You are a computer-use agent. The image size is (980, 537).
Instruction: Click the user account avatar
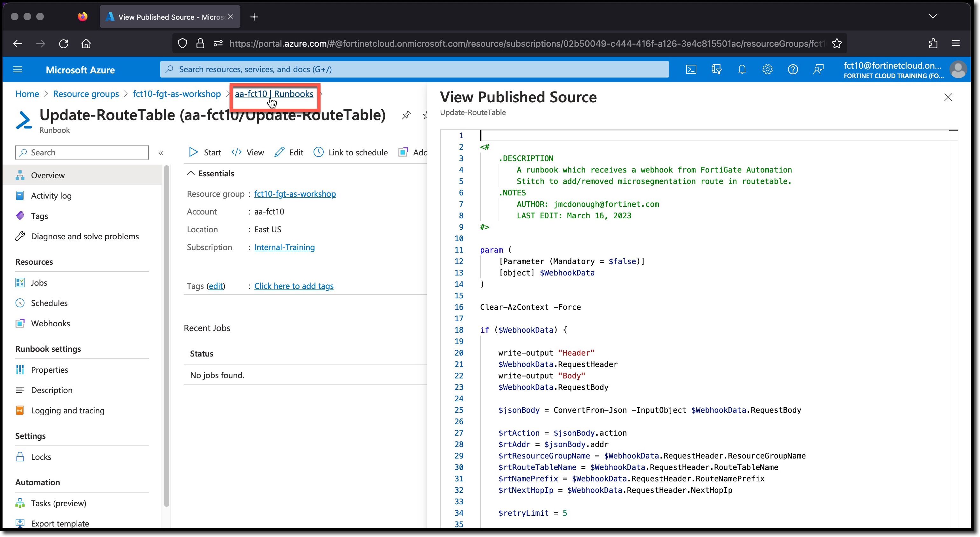click(957, 70)
